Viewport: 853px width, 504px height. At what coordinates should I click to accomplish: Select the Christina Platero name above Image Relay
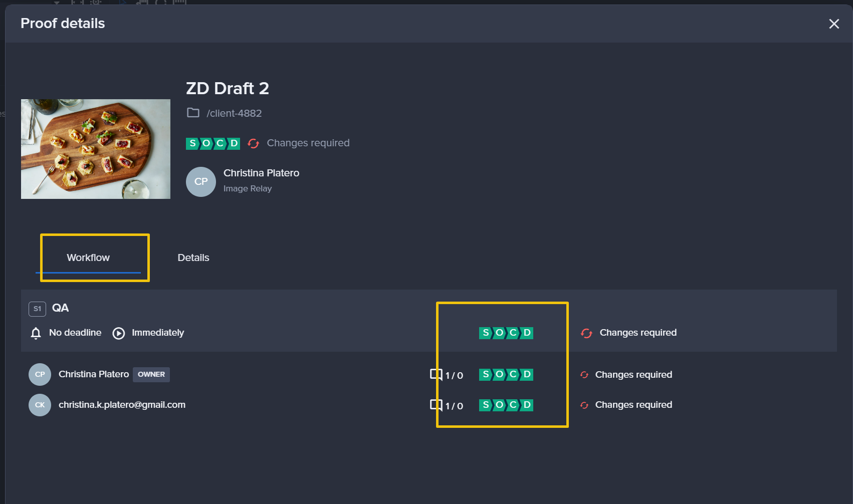tap(261, 173)
